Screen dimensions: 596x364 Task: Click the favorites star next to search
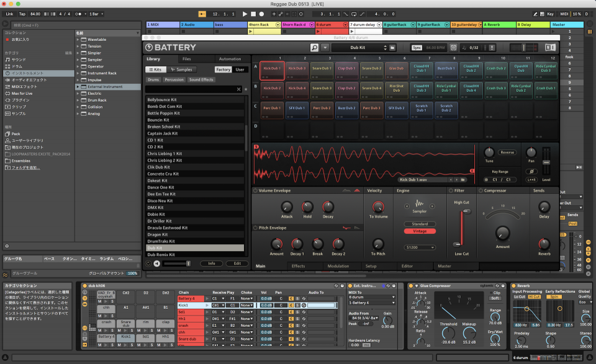[246, 89]
